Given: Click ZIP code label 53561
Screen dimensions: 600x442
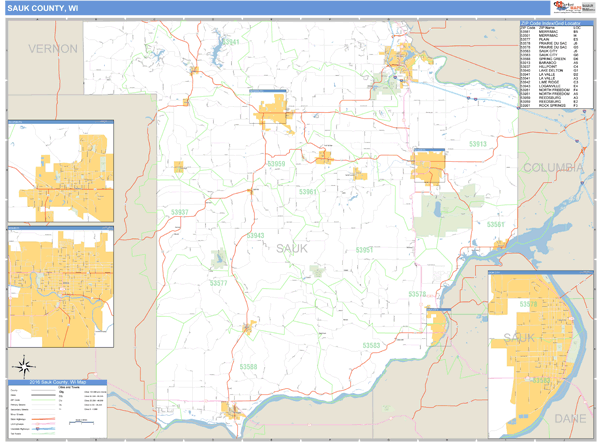Looking at the screenshot, I should point(496,224).
